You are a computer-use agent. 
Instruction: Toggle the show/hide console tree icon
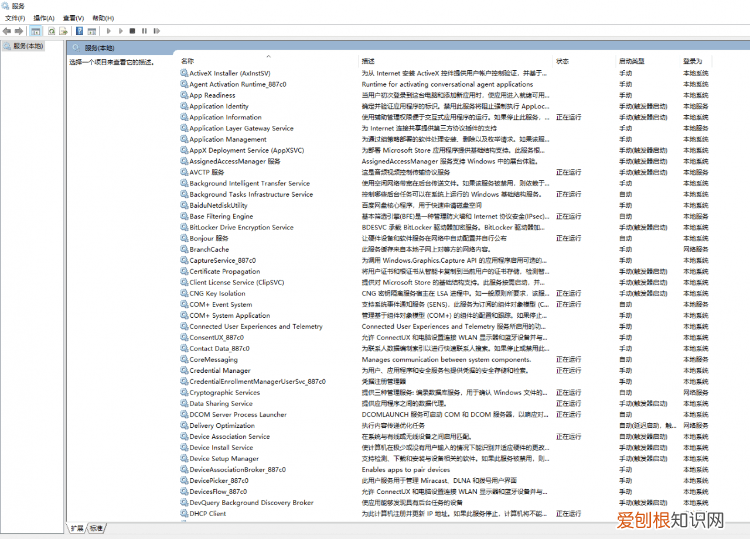click(x=36, y=31)
